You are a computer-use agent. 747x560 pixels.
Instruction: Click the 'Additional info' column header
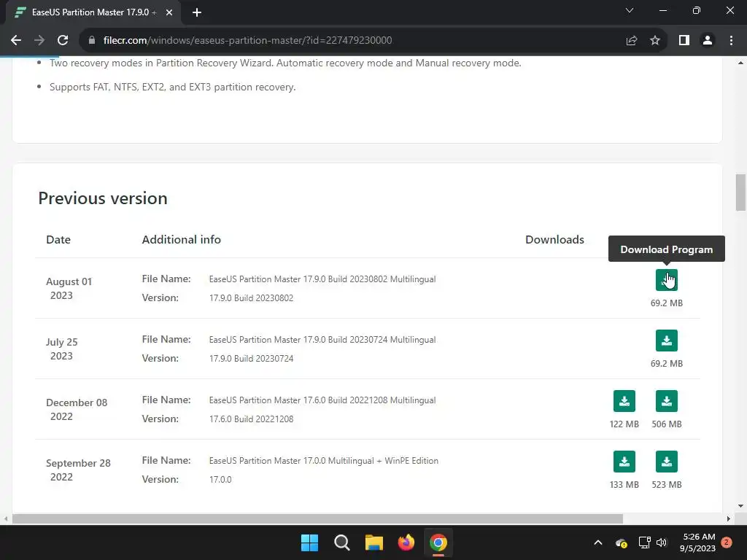click(181, 239)
